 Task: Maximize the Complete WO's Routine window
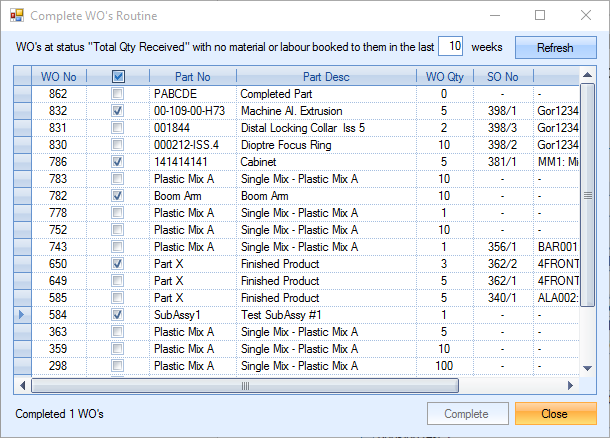click(540, 16)
